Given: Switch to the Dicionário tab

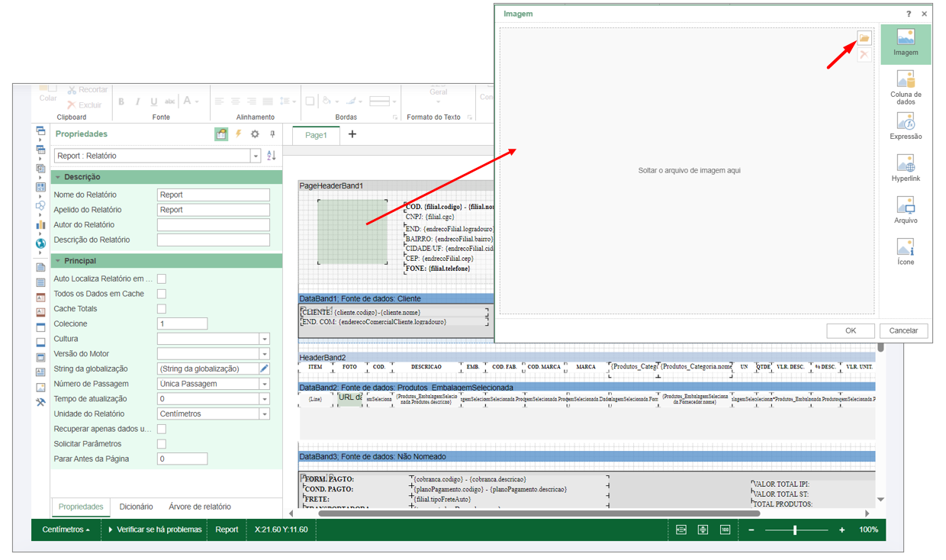Looking at the screenshot, I should 136,507.
